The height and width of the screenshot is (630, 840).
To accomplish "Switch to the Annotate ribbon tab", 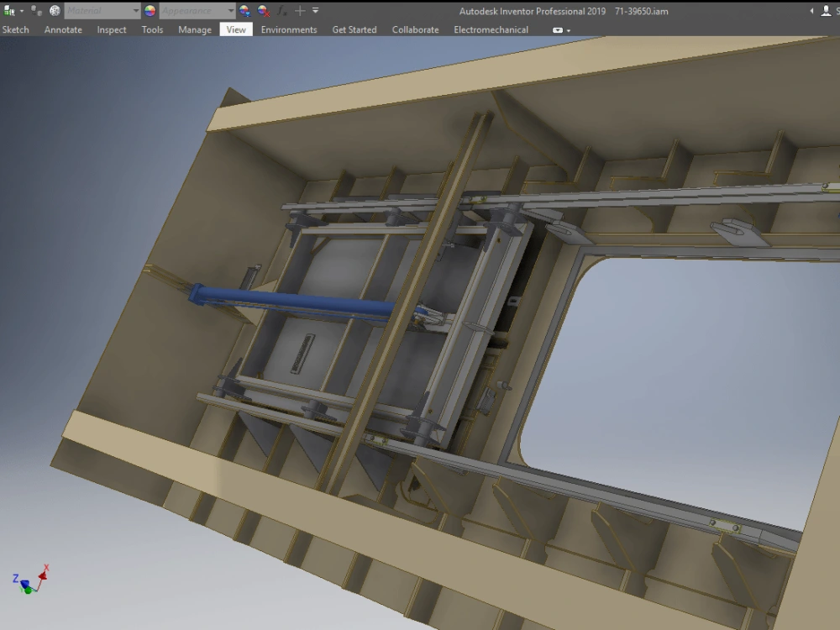I will click(63, 29).
